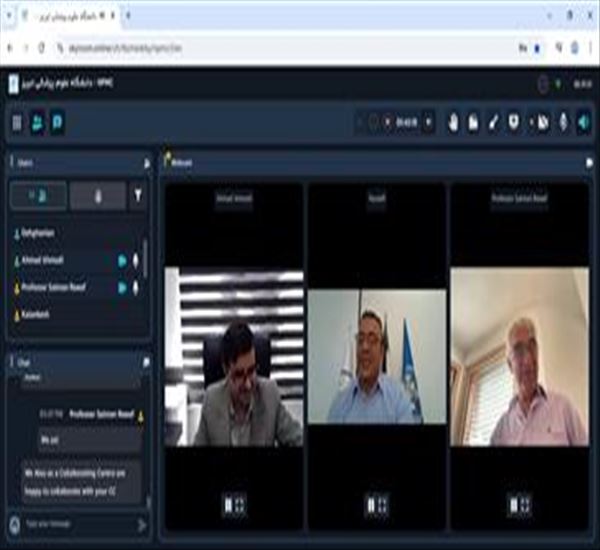Open the dropdown arrow beside recording timer
The height and width of the screenshot is (550, 600).
click(x=428, y=122)
